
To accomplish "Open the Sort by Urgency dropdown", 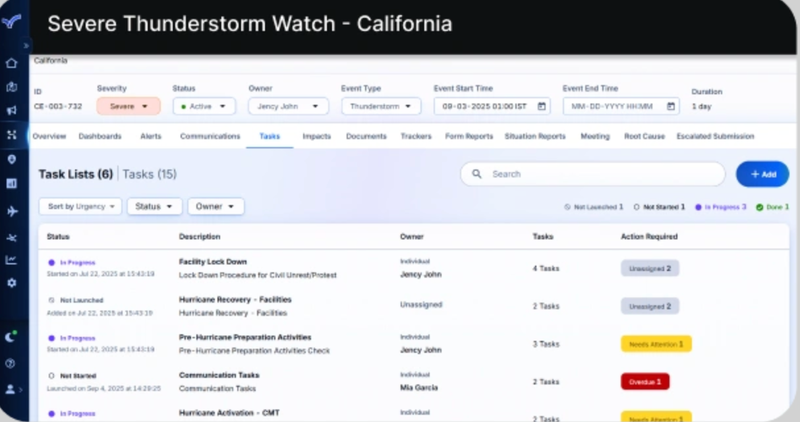I will point(80,206).
